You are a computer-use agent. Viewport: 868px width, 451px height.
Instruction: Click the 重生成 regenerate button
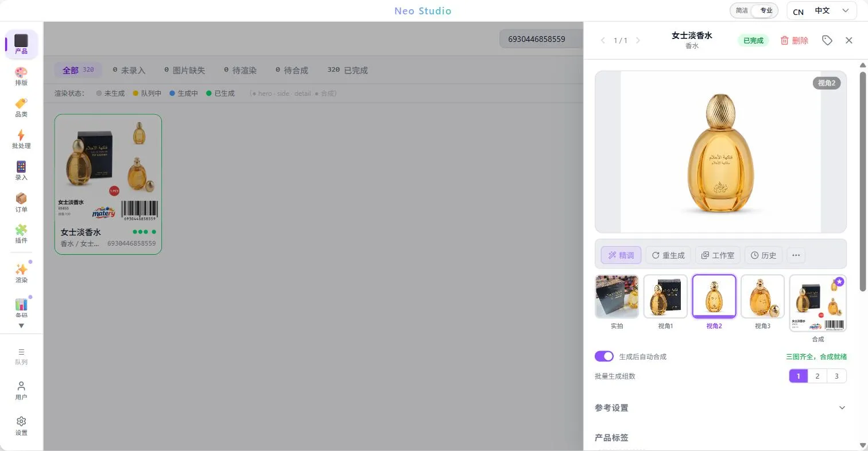coord(668,255)
